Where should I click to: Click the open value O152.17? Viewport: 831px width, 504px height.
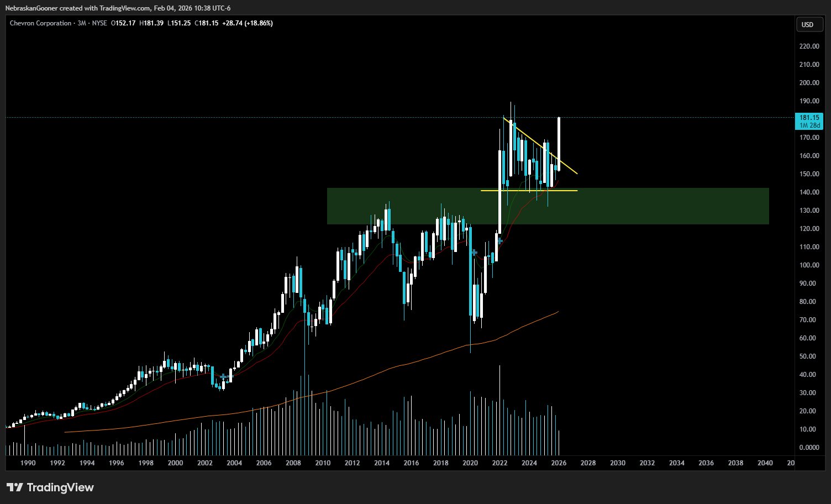[x=124, y=23]
